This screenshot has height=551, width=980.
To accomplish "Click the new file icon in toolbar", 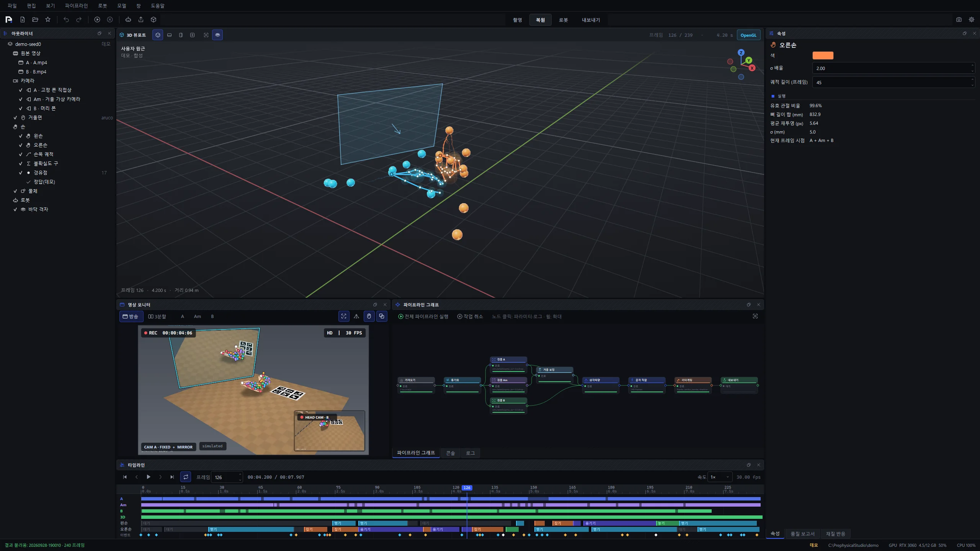I will click(x=23, y=20).
